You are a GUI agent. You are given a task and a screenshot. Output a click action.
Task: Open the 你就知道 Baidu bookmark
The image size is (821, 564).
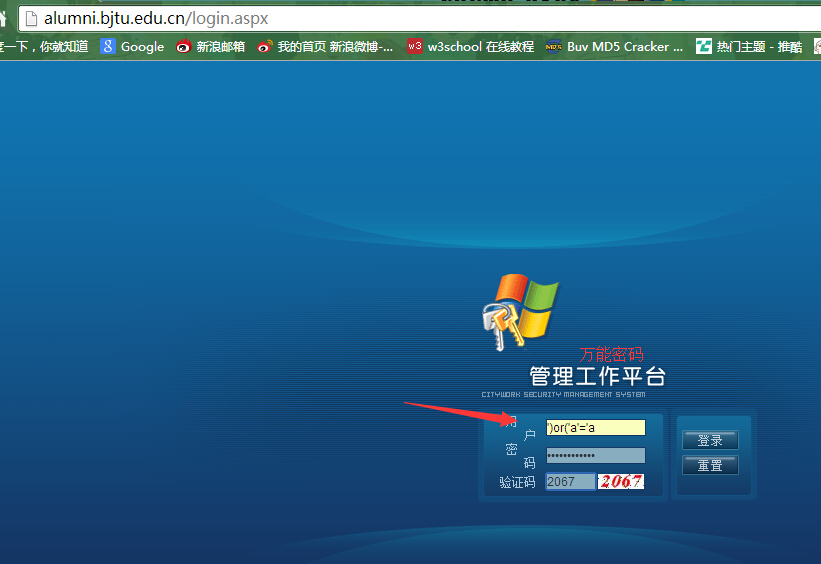pos(44,47)
